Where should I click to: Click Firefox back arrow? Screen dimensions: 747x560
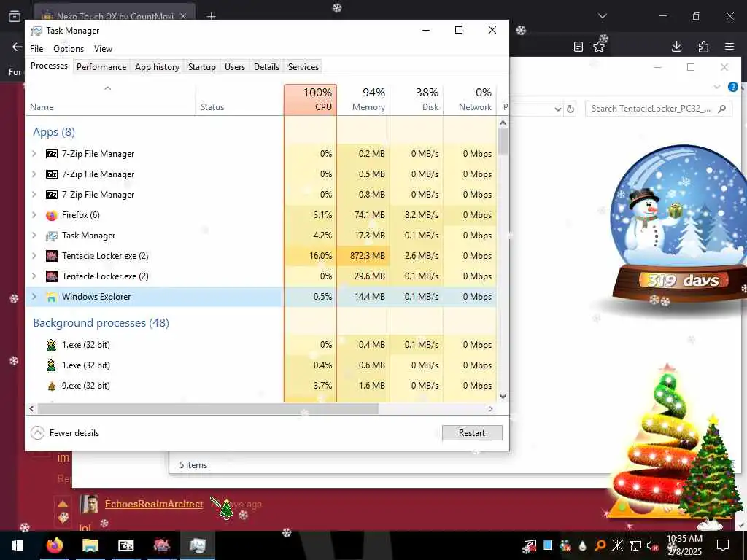(x=18, y=47)
